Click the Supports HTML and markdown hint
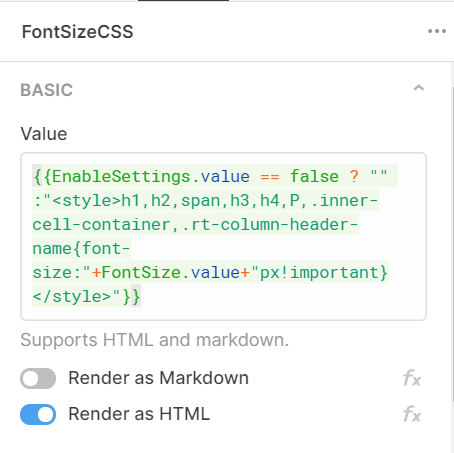Viewport: 454px width, 453px height. coord(155,340)
